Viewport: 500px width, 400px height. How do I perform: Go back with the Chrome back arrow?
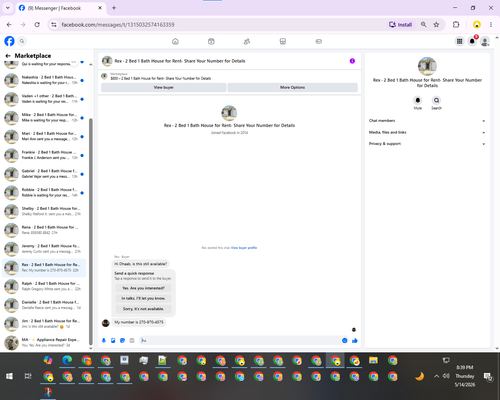(9, 25)
